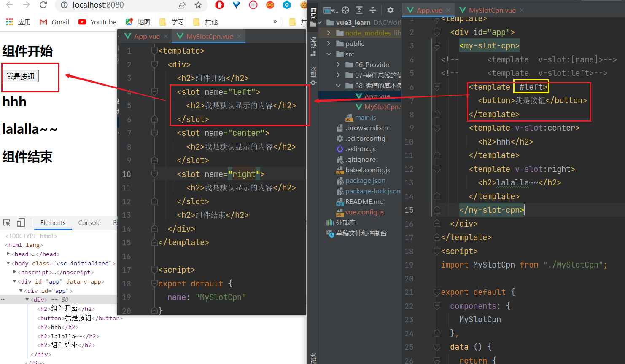Close the MySlotCpn.vue tab in main IDE
The height and width of the screenshot is (364, 625).
522,10
